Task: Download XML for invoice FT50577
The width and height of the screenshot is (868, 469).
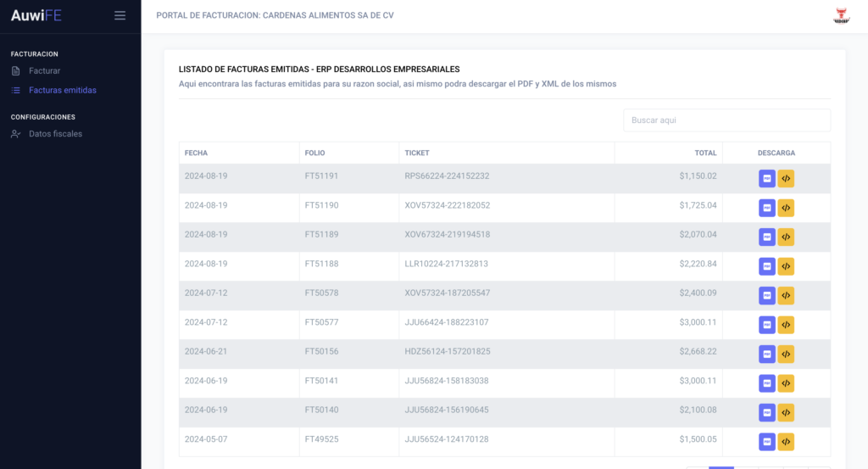Action: [786, 325]
